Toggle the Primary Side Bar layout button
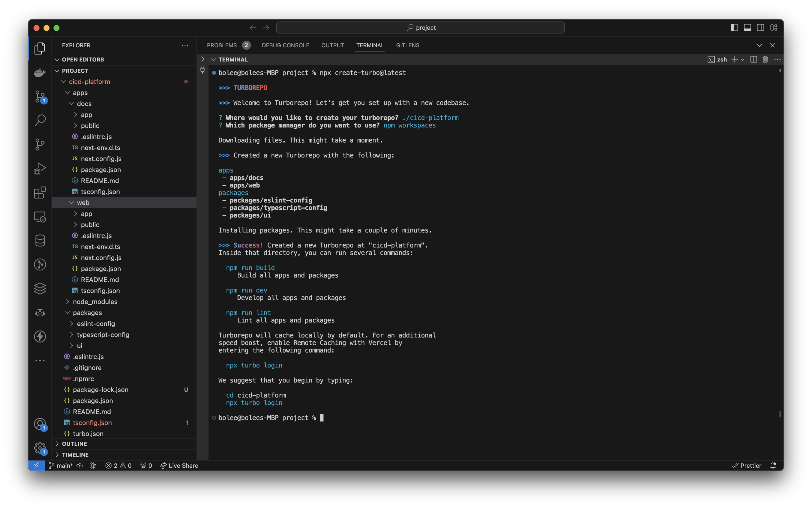Screen dimensions: 812x508 (734, 27)
